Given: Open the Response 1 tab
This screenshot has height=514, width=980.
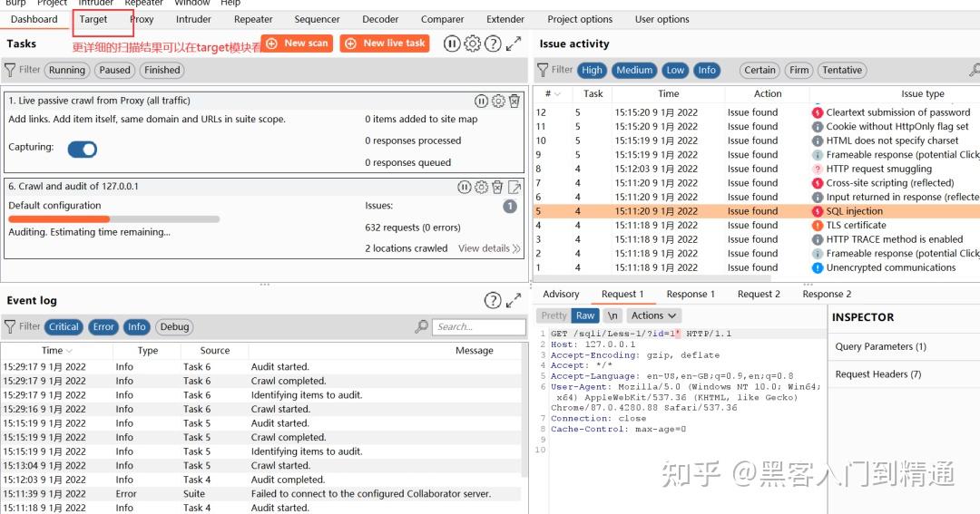Looking at the screenshot, I should (x=691, y=294).
